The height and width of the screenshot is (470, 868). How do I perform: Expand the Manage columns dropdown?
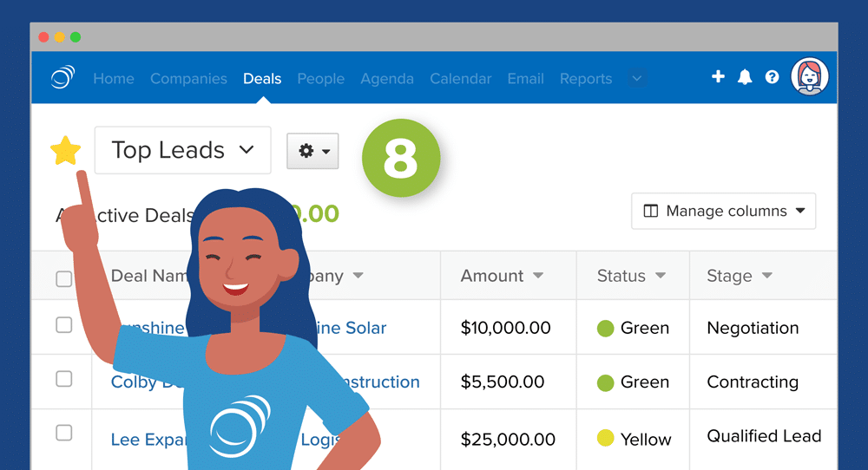point(723,211)
